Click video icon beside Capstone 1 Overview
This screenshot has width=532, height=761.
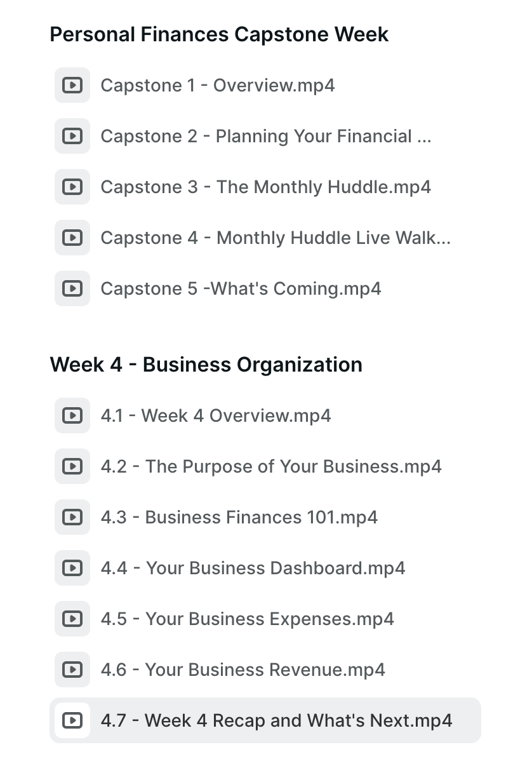tap(72, 85)
